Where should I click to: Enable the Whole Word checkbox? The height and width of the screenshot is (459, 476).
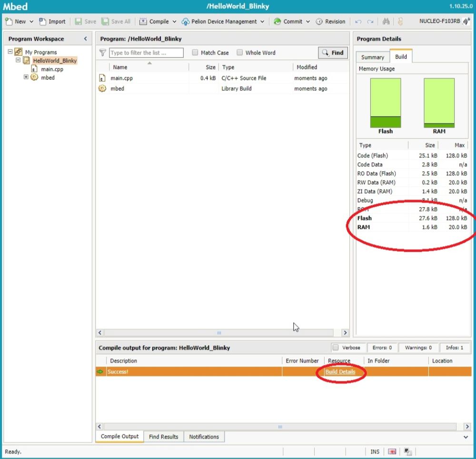point(239,52)
